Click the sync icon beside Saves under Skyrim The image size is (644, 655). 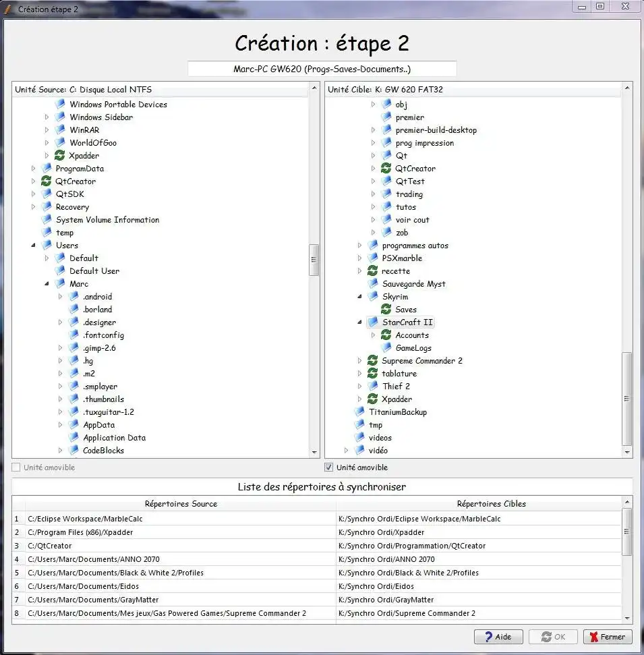click(x=386, y=309)
